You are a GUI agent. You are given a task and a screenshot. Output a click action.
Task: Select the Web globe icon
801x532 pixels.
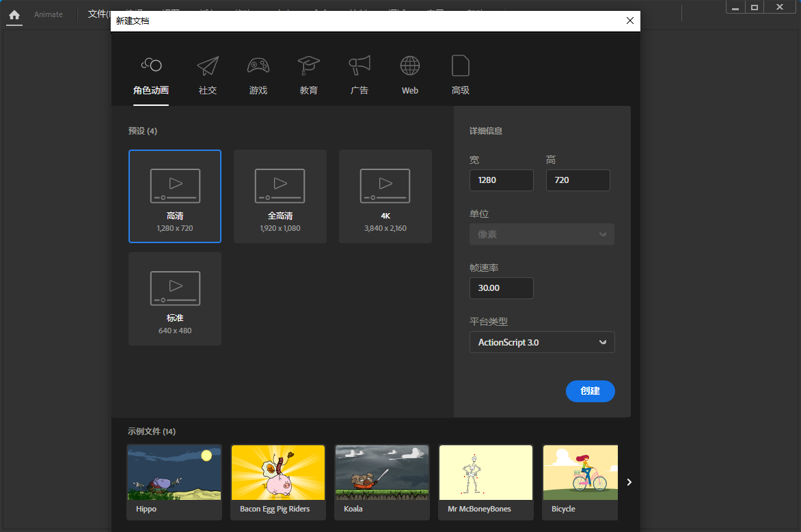(410, 66)
